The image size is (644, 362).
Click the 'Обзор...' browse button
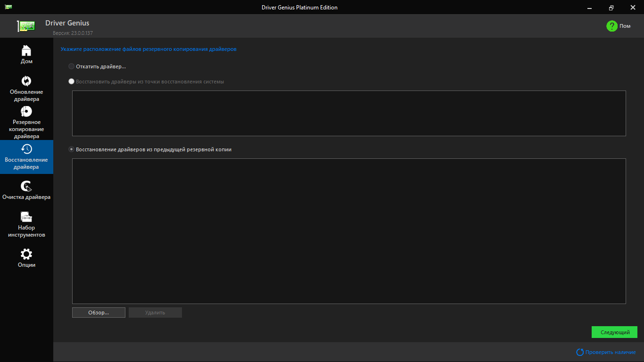99,313
